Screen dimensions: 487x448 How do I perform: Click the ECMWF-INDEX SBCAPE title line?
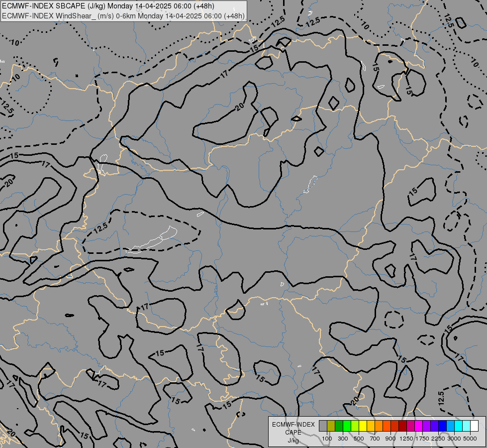click(108, 6)
